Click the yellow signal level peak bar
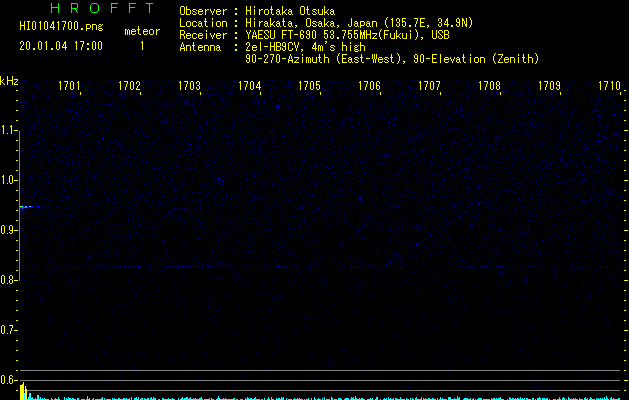 (23, 391)
